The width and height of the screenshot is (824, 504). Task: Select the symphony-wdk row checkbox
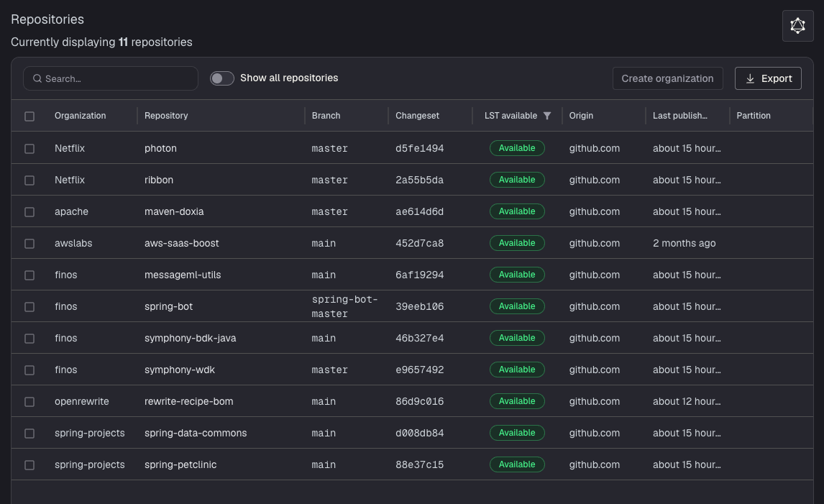pos(29,370)
